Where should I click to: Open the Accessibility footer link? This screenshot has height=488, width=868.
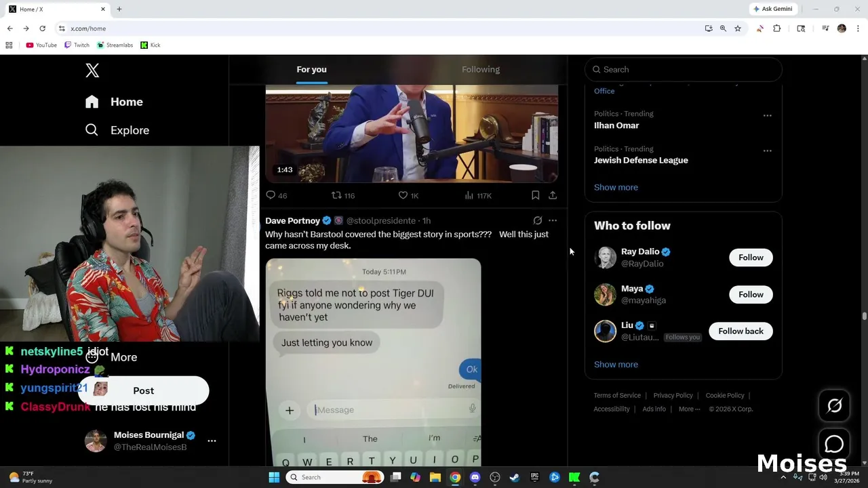pos(612,409)
